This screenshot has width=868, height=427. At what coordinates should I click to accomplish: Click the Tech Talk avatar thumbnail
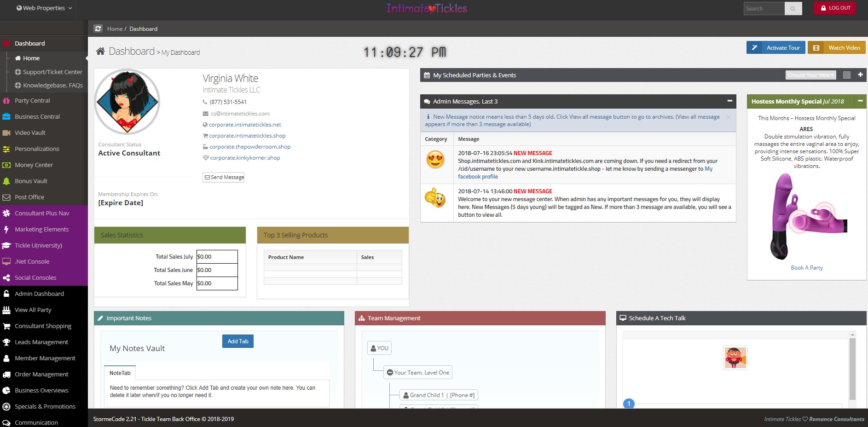coord(735,358)
